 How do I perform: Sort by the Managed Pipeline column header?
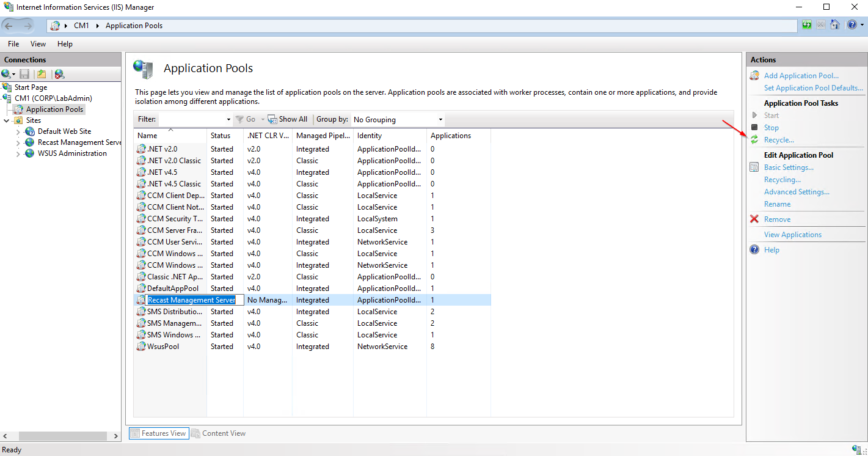pyautogui.click(x=323, y=136)
